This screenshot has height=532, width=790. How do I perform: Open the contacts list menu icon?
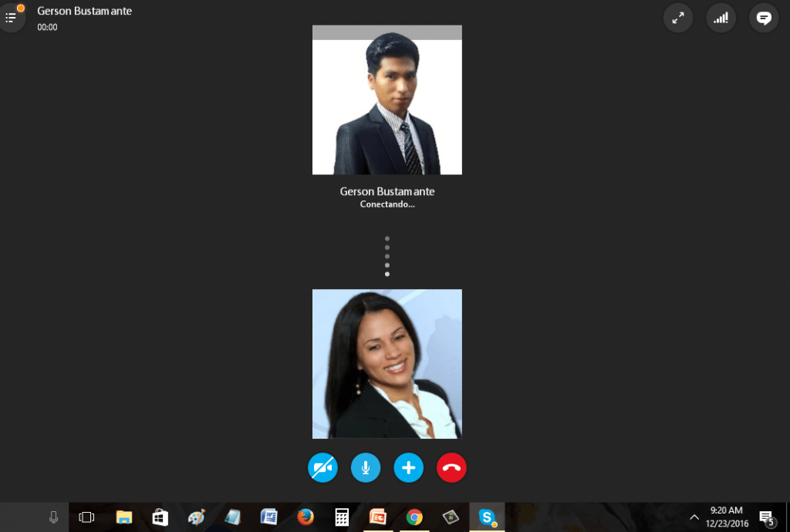tap(11, 18)
